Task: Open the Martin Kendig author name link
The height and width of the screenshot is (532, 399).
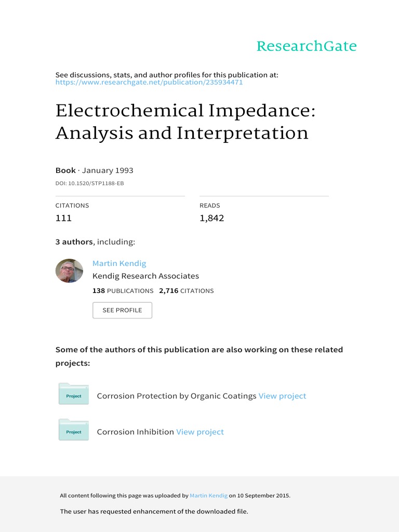Action: (x=119, y=263)
